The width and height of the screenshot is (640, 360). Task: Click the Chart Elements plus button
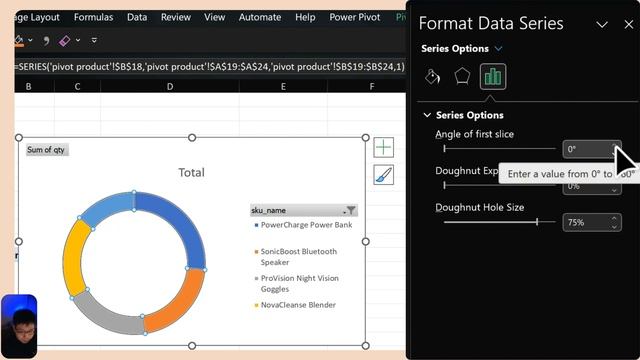tap(384, 147)
